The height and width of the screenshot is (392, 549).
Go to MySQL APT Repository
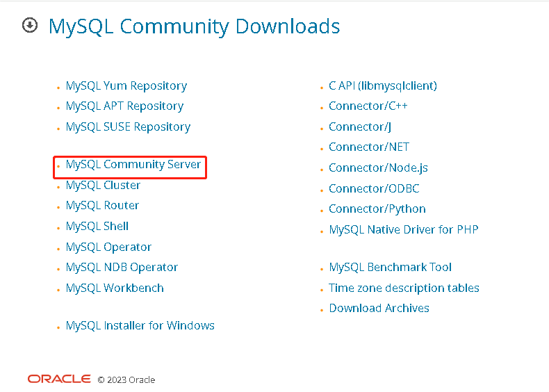tap(124, 106)
